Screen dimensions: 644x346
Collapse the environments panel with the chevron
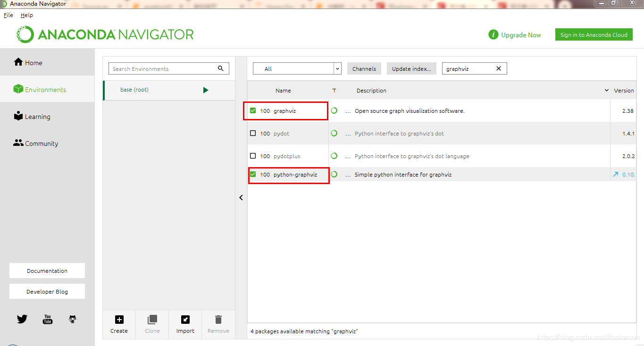tap(241, 197)
